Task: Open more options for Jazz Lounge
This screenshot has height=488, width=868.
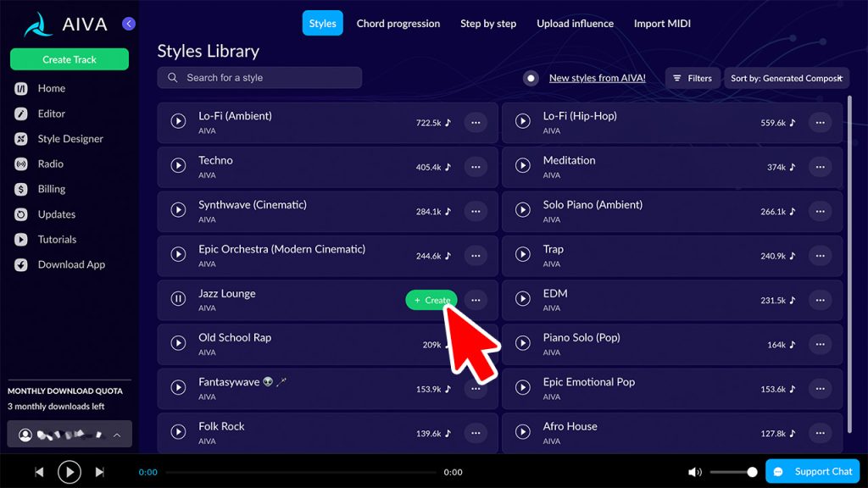Action: pyautogui.click(x=476, y=300)
